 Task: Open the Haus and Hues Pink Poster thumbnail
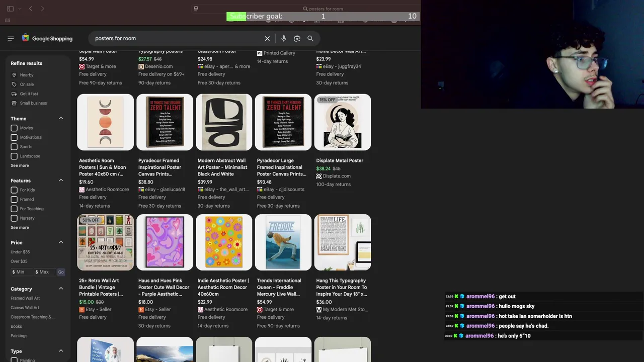click(x=165, y=242)
